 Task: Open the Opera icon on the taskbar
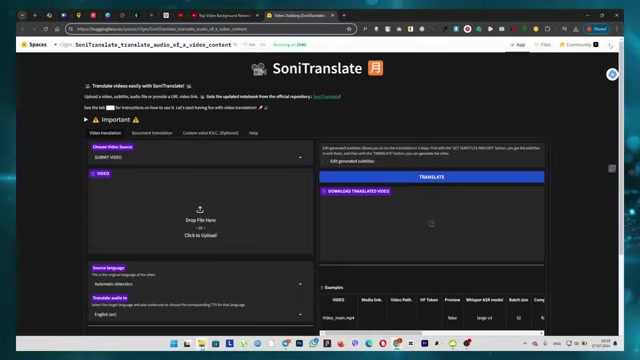click(x=382, y=344)
